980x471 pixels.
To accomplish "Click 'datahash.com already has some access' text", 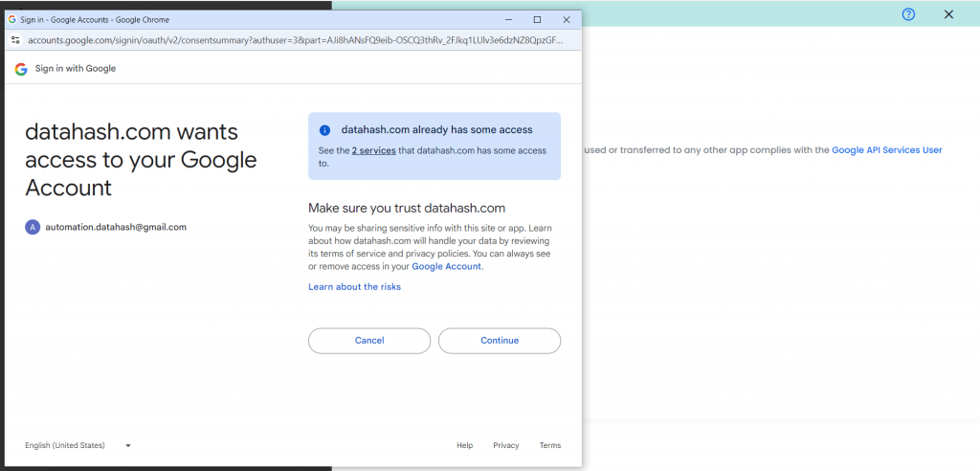I will 436,130.
